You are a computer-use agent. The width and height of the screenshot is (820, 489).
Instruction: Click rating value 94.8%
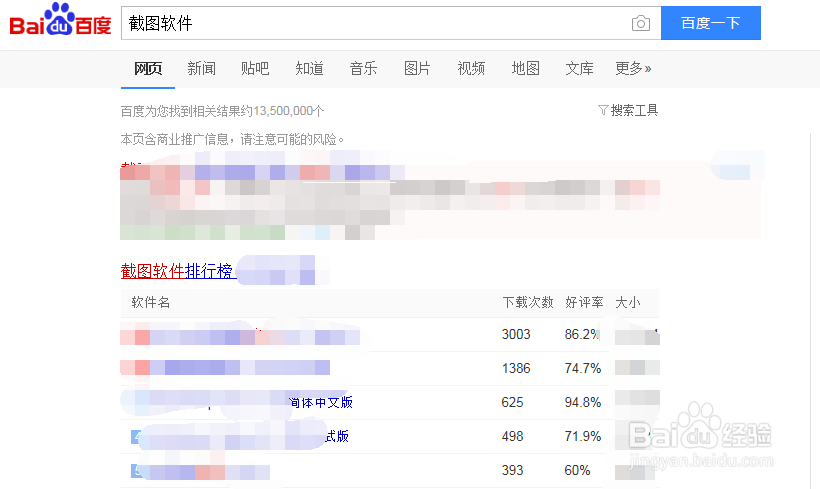583,403
